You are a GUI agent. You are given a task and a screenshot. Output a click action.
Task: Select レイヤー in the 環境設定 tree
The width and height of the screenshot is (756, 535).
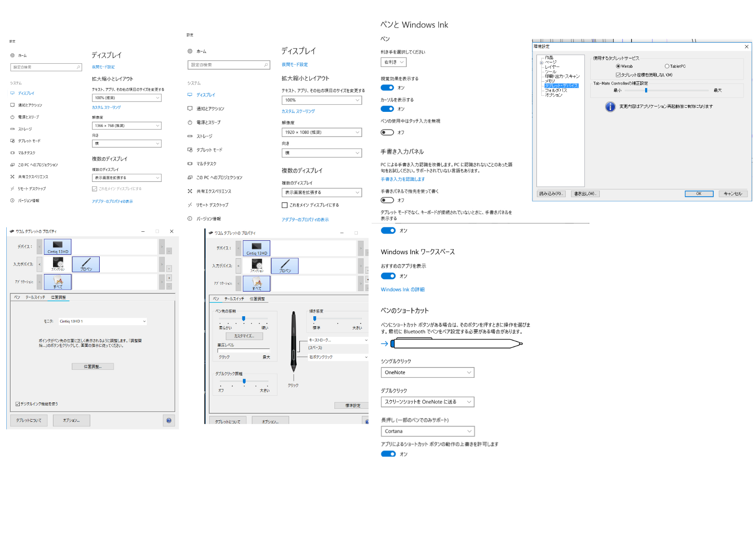(552, 67)
